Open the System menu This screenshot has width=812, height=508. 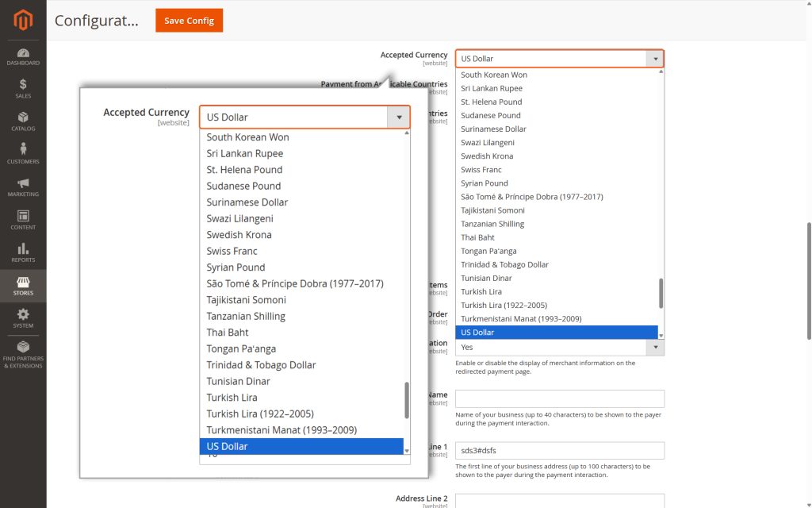pos(23,318)
